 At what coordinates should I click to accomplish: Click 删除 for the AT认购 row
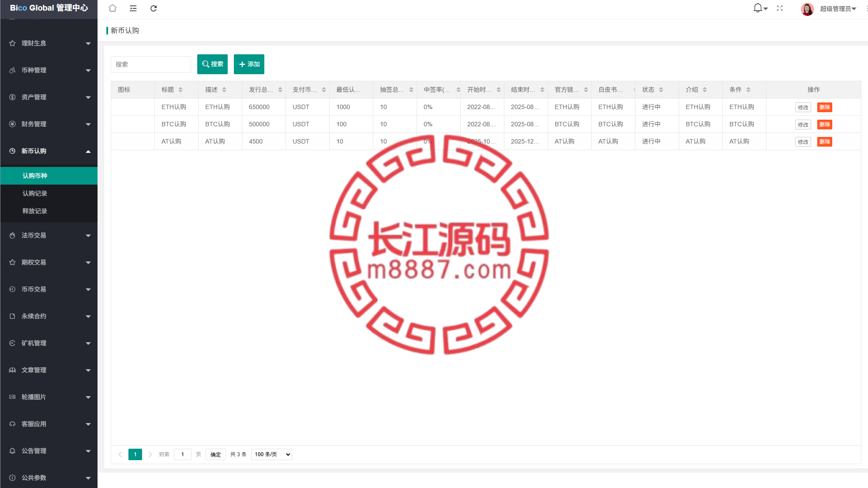[x=825, y=142]
